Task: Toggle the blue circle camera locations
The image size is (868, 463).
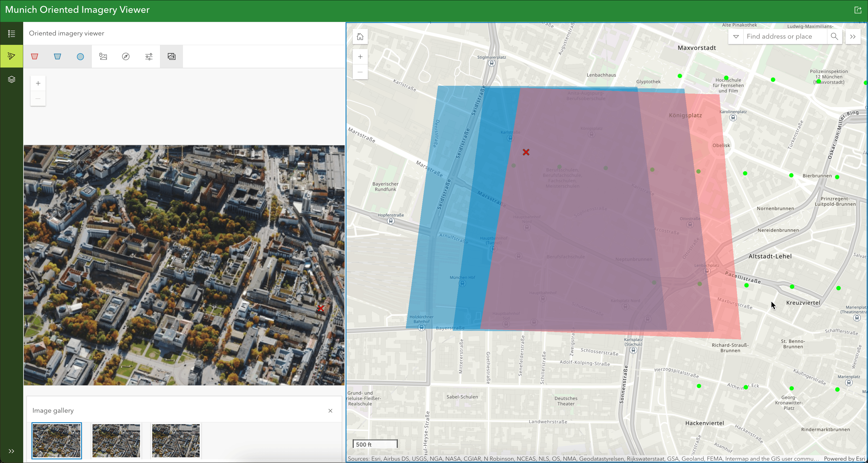Action: (80, 56)
